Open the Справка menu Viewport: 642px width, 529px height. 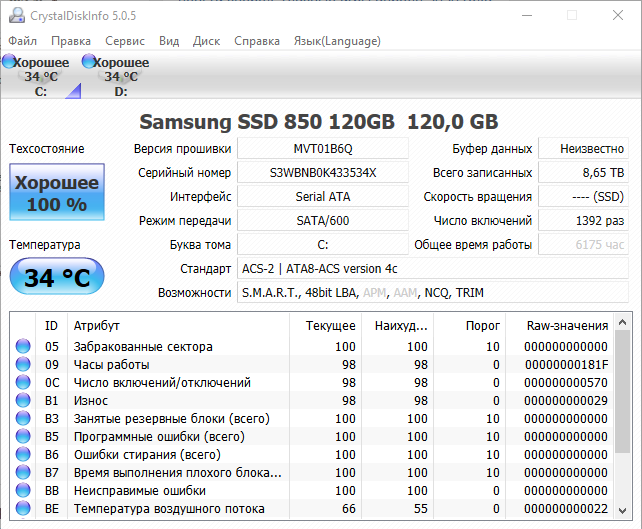point(257,41)
